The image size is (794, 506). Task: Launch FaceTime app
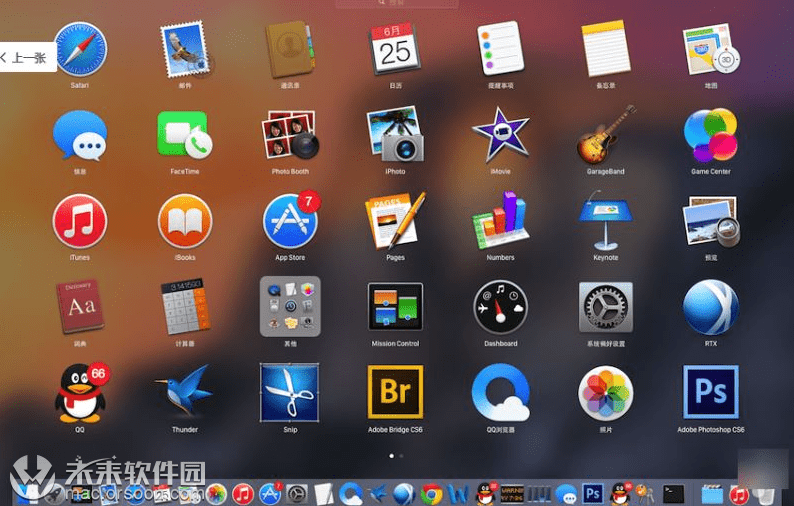click(x=185, y=135)
